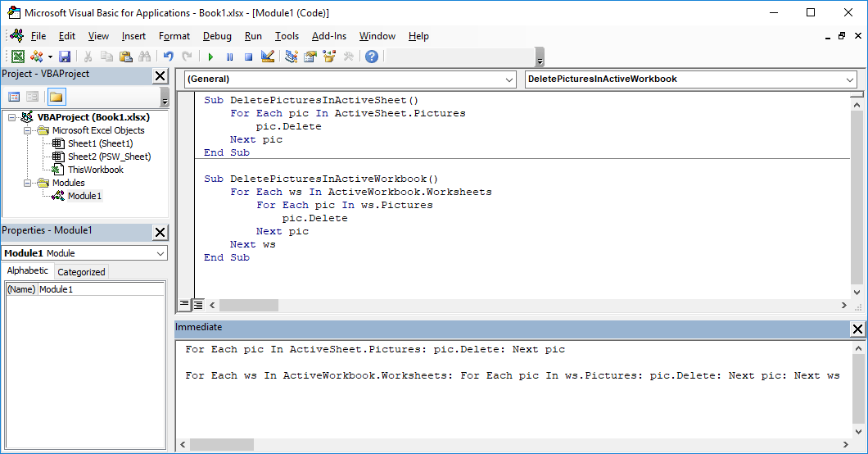Click the line 'Sub DeletePicturesInActiveWorkbook()' in code
Screen dimensions: 868x454
pos(321,179)
